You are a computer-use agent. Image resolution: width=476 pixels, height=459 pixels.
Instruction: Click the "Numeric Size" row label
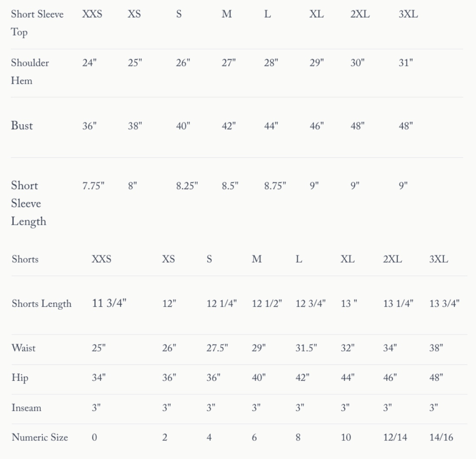(x=39, y=437)
